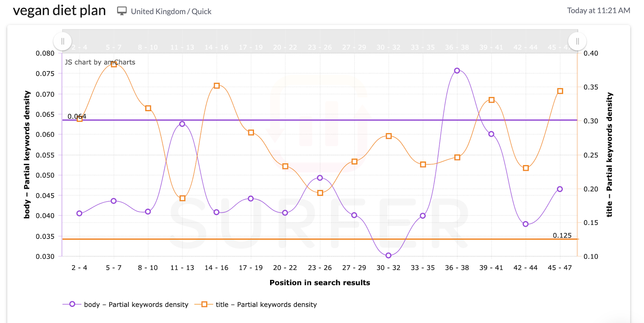Click the Today at 11:21 AM timestamp

(599, 10)
